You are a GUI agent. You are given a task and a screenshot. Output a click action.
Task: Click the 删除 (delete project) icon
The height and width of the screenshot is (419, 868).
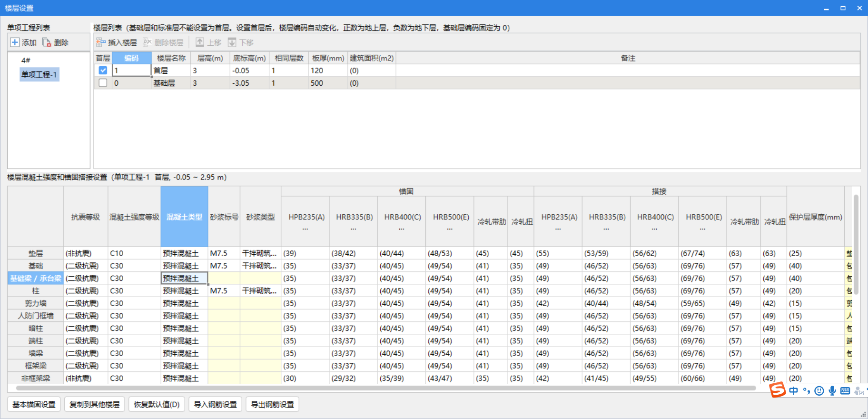[x=47, y=42]
